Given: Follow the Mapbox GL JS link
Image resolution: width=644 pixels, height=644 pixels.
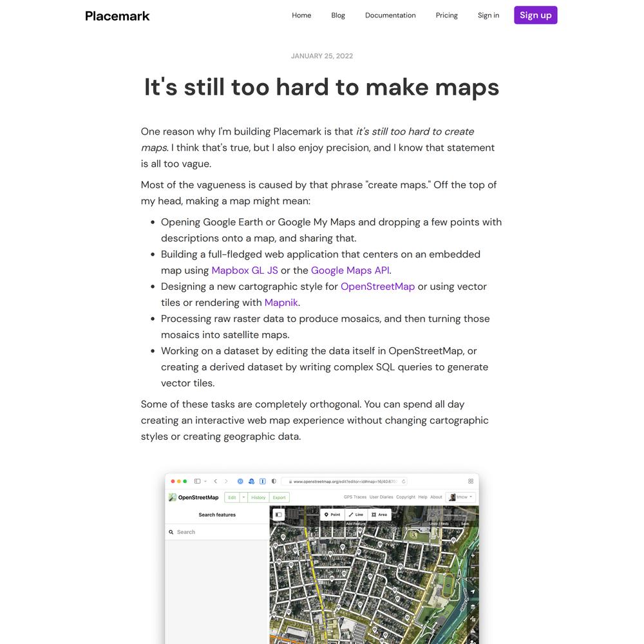Looking at the screenshot, I should 245,270.
